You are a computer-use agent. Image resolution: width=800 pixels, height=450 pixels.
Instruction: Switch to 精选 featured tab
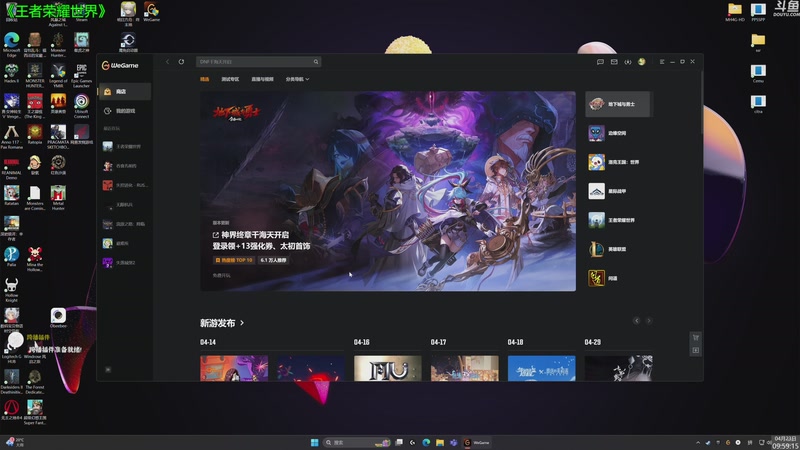coord(205,79)
